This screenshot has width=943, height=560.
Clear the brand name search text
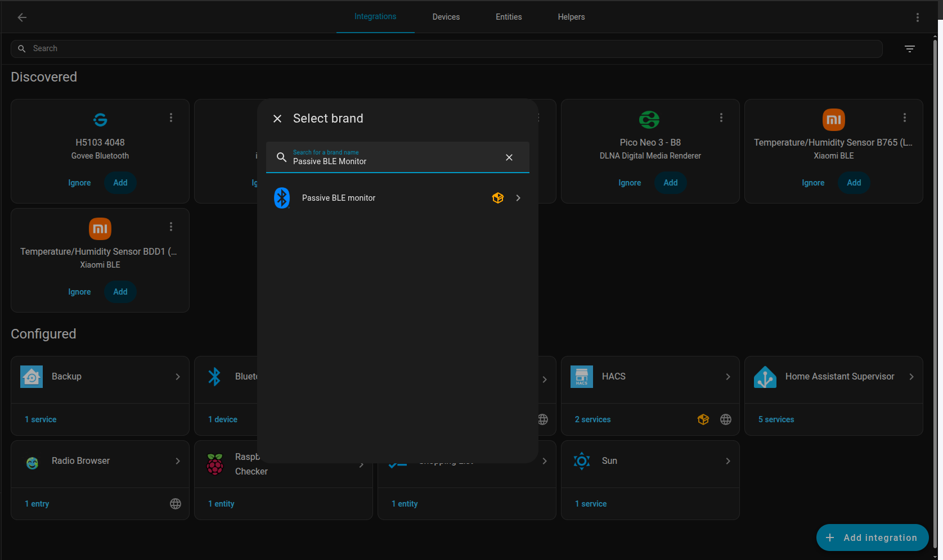pos(509,157)
